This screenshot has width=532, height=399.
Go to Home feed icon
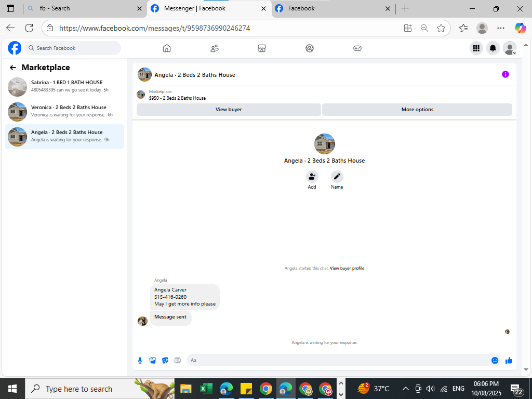click(x=167, y=48)
